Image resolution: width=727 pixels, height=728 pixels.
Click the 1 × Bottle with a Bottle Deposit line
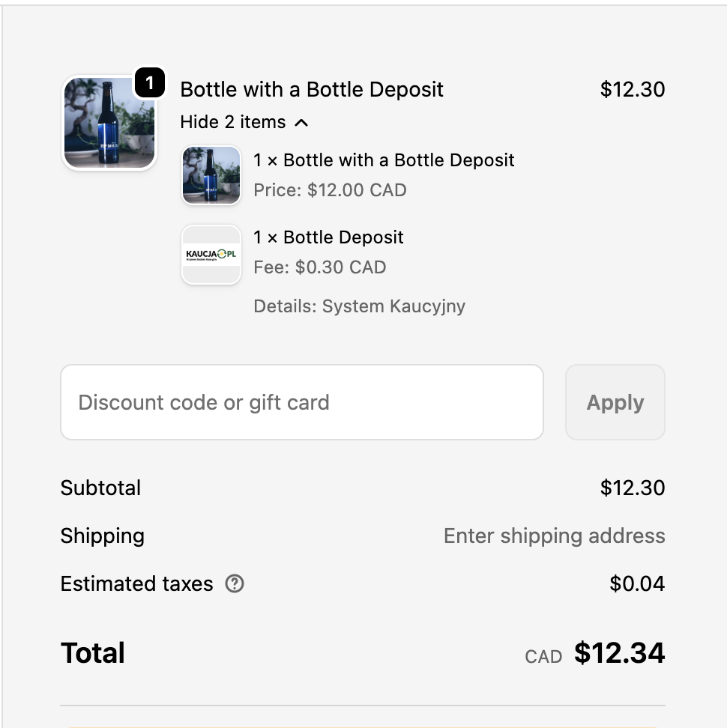tap(384, 160)
